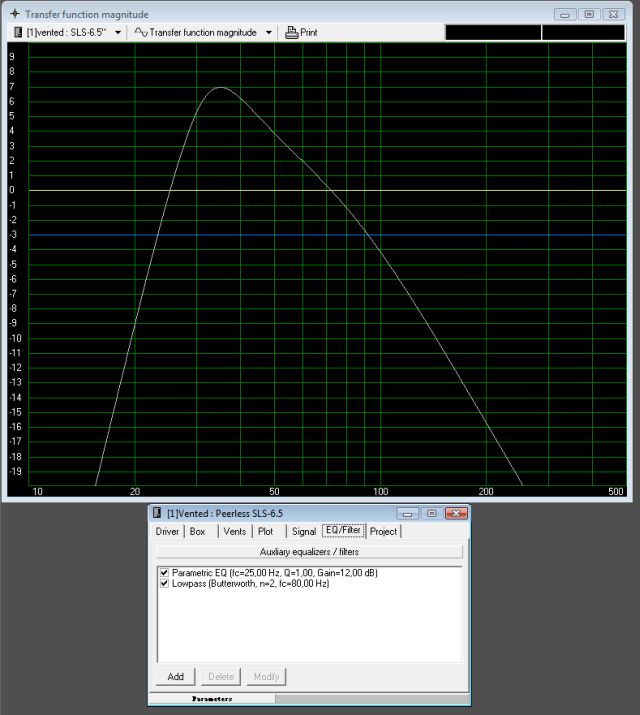Screen dimensions: 640x715
Task: Maximize the Vented Peerless SLS-6.5 window
Action: click(x=431, y=513)
